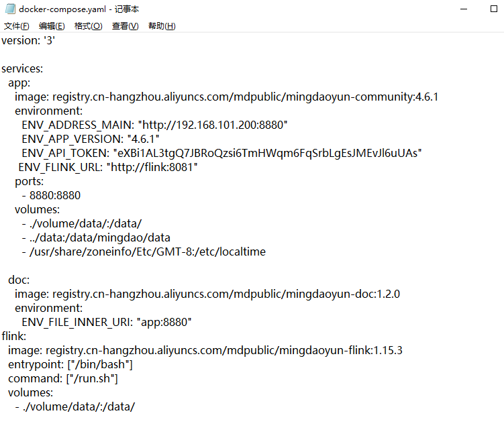Open the 查看(V) menu

(x=125, y=26)
